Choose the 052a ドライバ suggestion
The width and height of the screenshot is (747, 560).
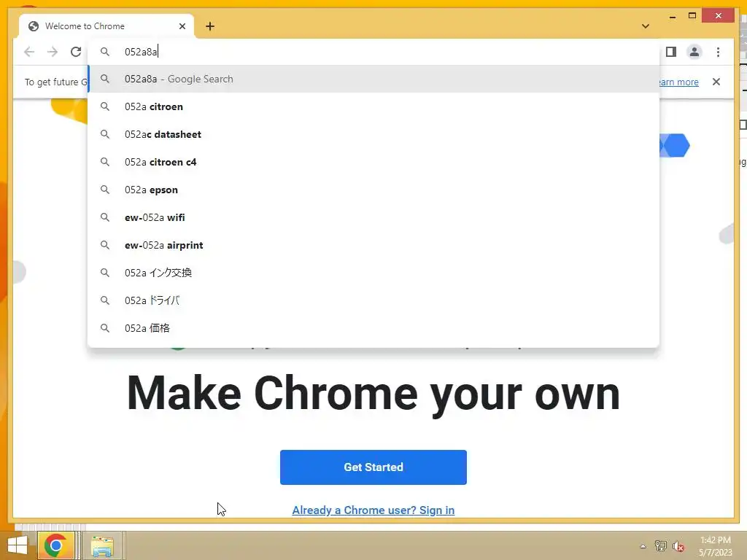373,300
